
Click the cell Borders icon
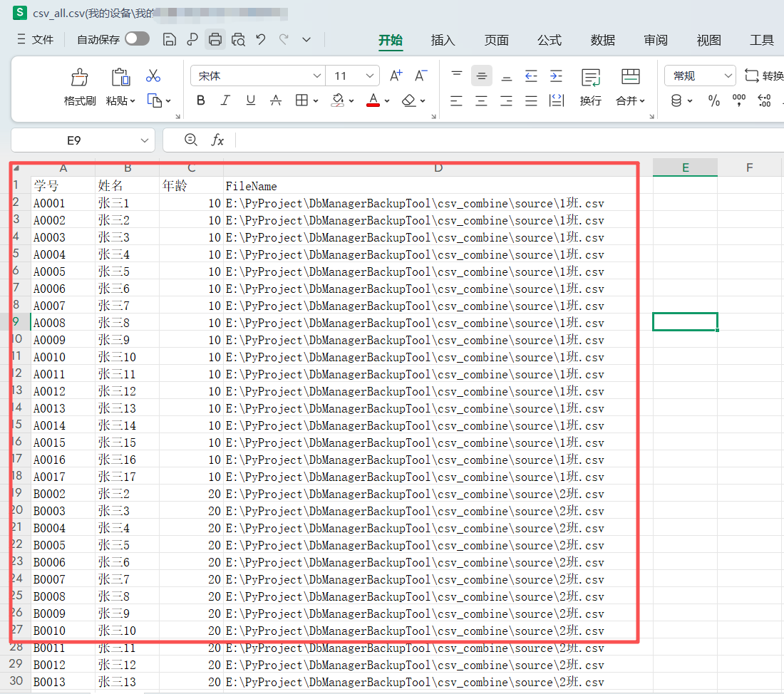point(301,100)
